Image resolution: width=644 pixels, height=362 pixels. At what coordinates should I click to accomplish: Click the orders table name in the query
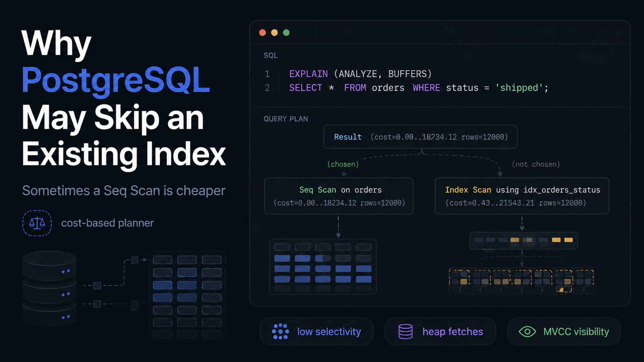(388, 88)
